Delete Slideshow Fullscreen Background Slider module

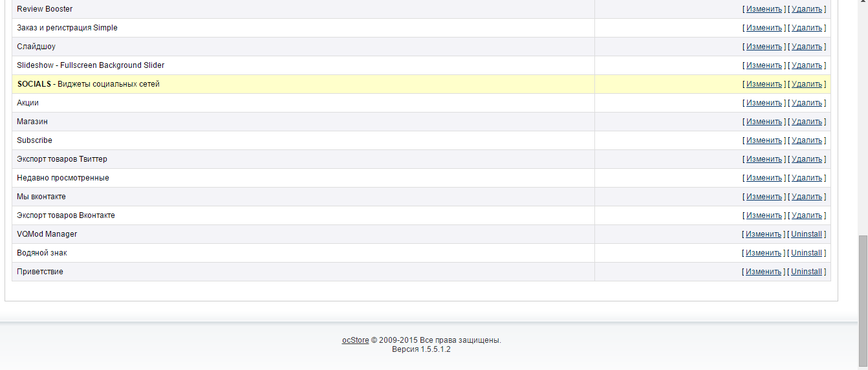[x=807, y=65]
